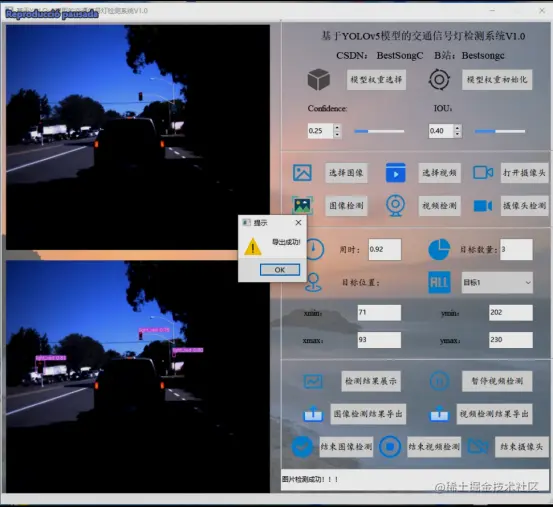Close the 提示 dialog with its X

[x=298, y=223]
